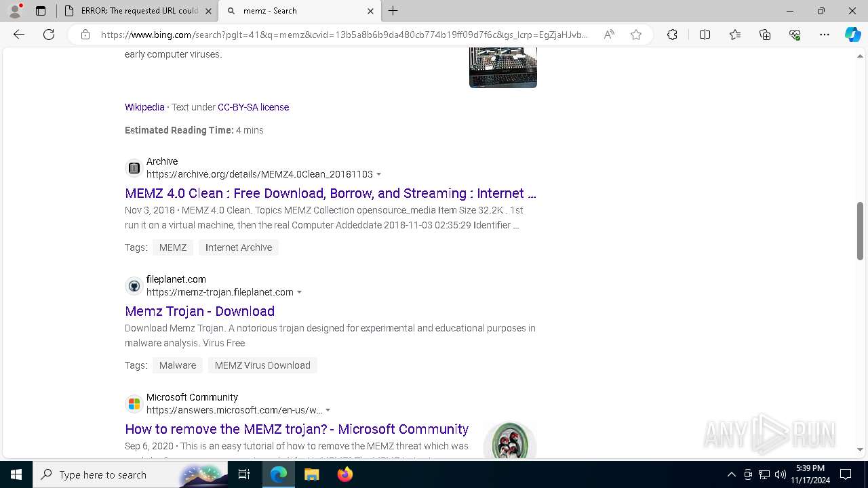Click the scrollbar down arrow

coord(860,449)
